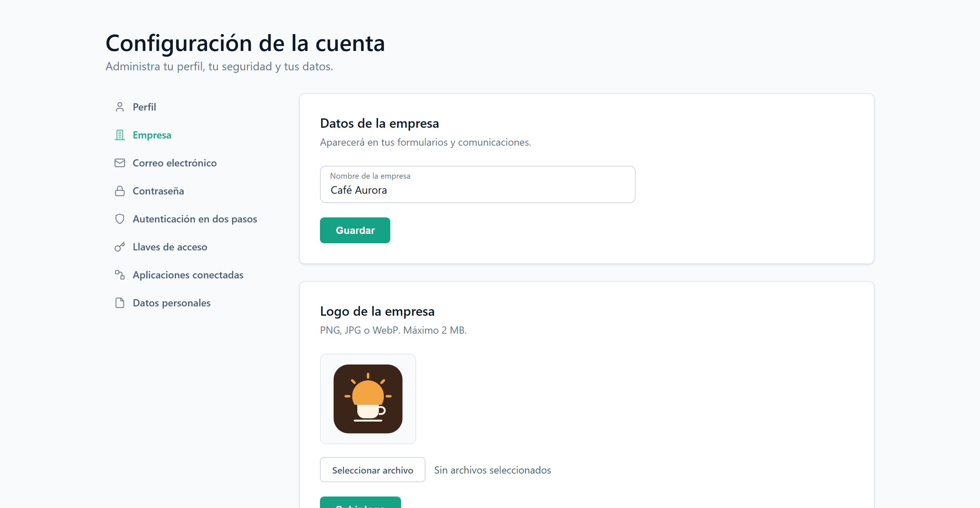Viewport: 980px width, 508px height.
Task: Click the key icon for Llaves de acceso
Action: pos(119,247)
